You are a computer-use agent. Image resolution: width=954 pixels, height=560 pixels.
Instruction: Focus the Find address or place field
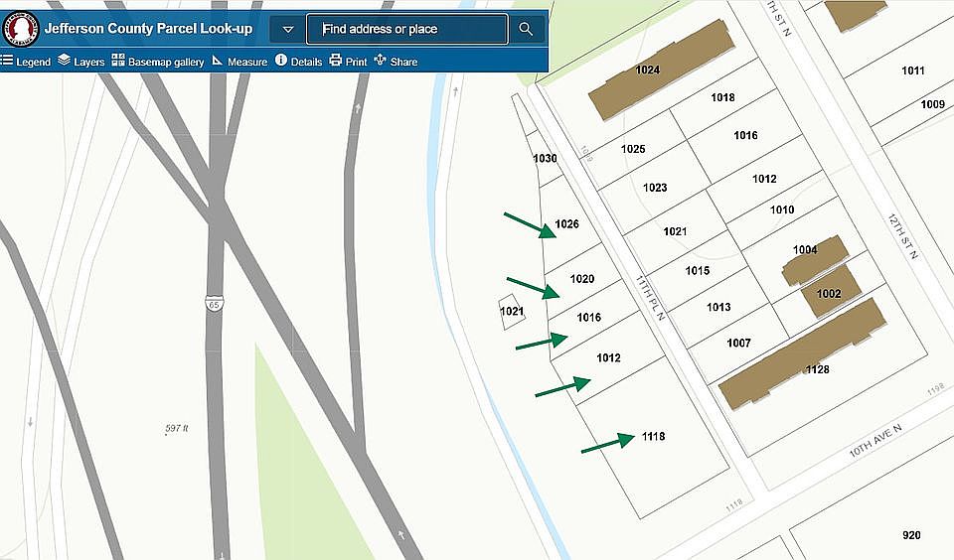point(406,29)
